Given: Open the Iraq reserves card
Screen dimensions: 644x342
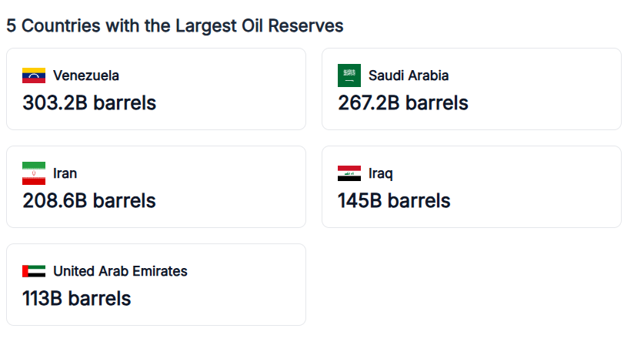Looking at the screenshot, I should click(x=546, y=186).
